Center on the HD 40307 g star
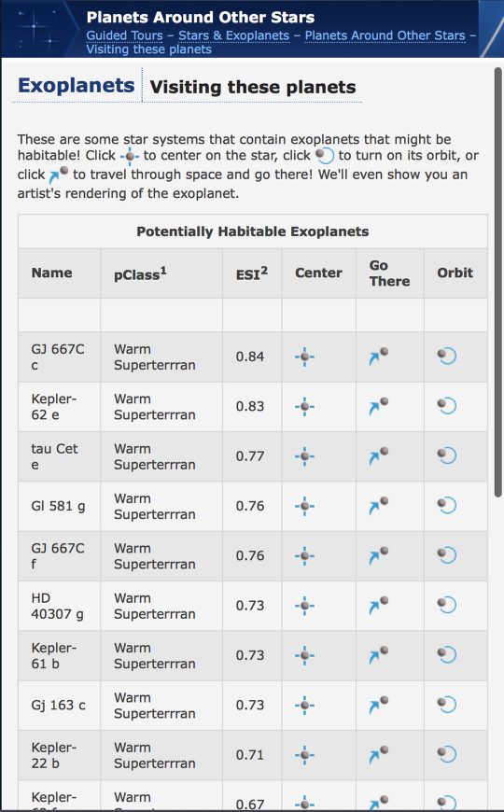Image resolution: width=504 pixels, height=812 pixels. tap(304, 606)
